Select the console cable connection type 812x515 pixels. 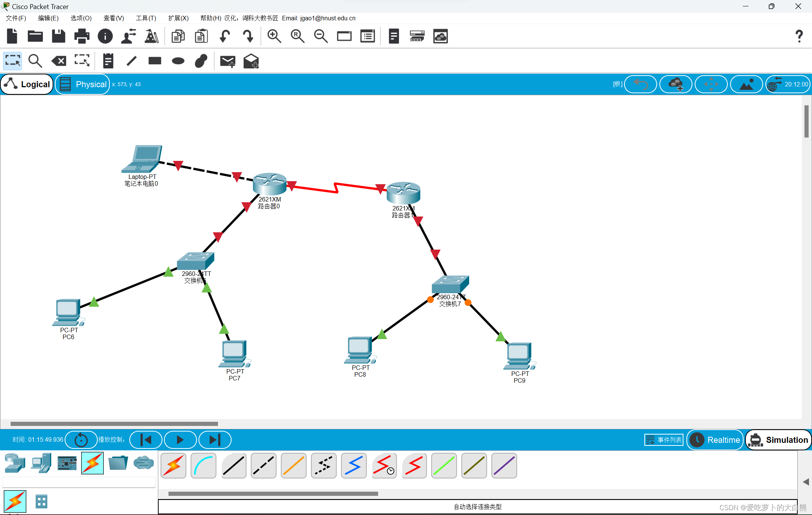point(203,466)
